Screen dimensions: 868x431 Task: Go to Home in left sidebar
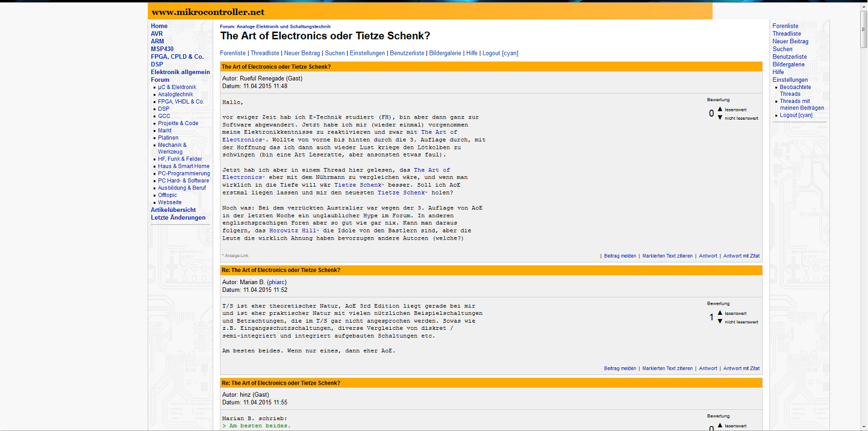[x=159, y=26]
